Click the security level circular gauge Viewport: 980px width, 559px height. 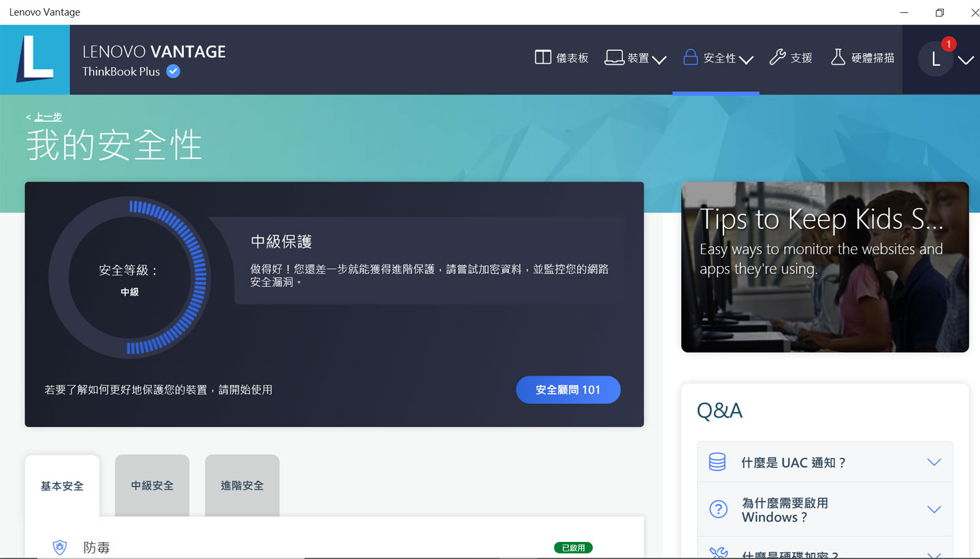[129, 277]
